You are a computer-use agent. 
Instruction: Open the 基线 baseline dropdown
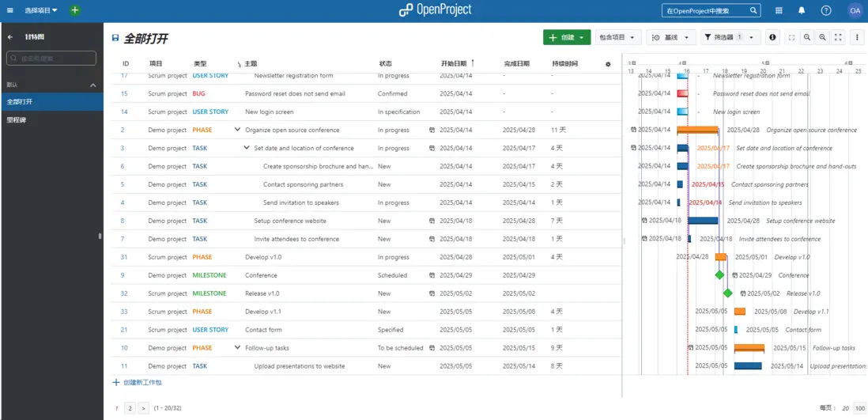click(x=672, y=37)
